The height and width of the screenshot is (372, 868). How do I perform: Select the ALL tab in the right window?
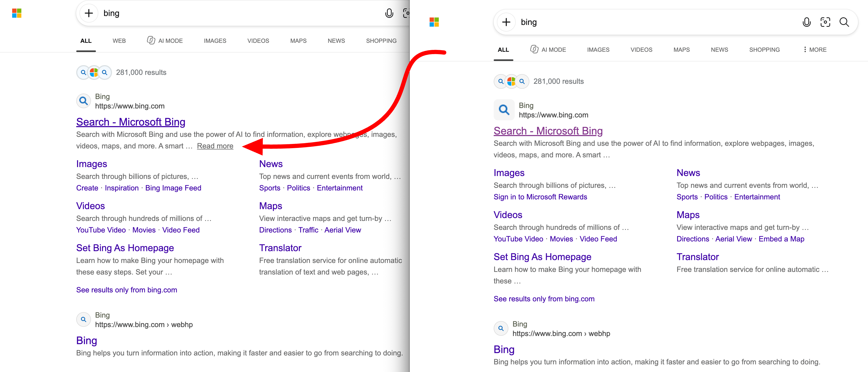click(503, 50)
